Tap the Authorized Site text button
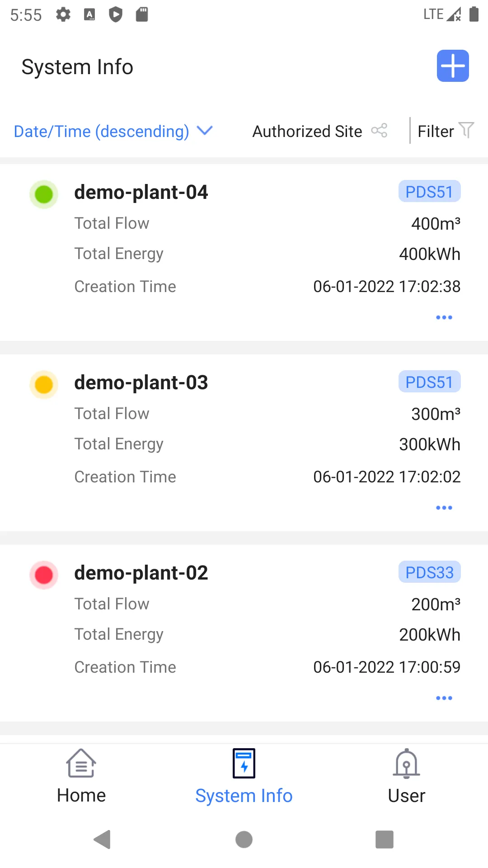Screen dimensions: 488x868 [x=307, y=132]
